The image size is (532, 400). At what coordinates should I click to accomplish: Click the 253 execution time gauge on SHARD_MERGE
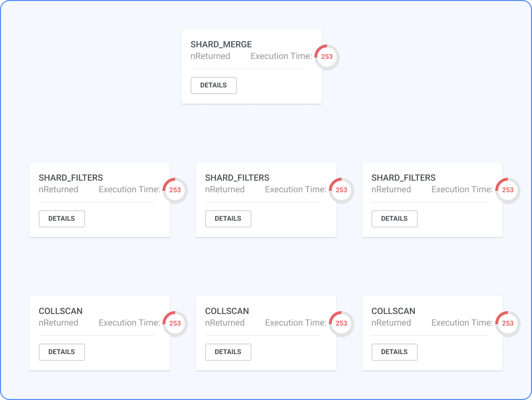point(327,57)
